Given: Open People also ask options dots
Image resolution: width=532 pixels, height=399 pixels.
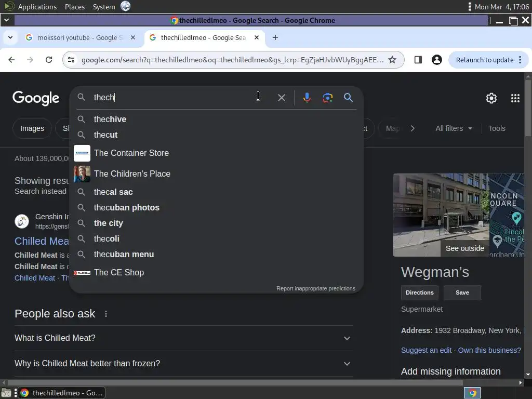Looking at the screenshot, I should point(106,314).
